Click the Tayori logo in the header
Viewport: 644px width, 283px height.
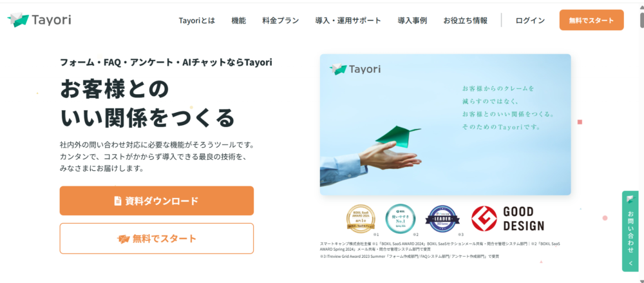coord(39,20)
